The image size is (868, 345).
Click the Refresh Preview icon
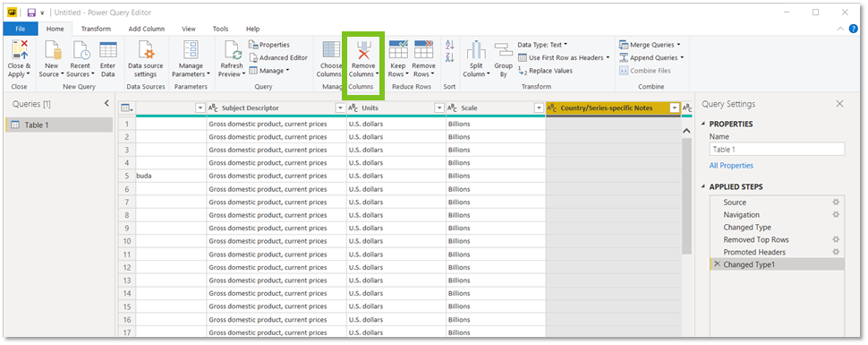[233, 50]
